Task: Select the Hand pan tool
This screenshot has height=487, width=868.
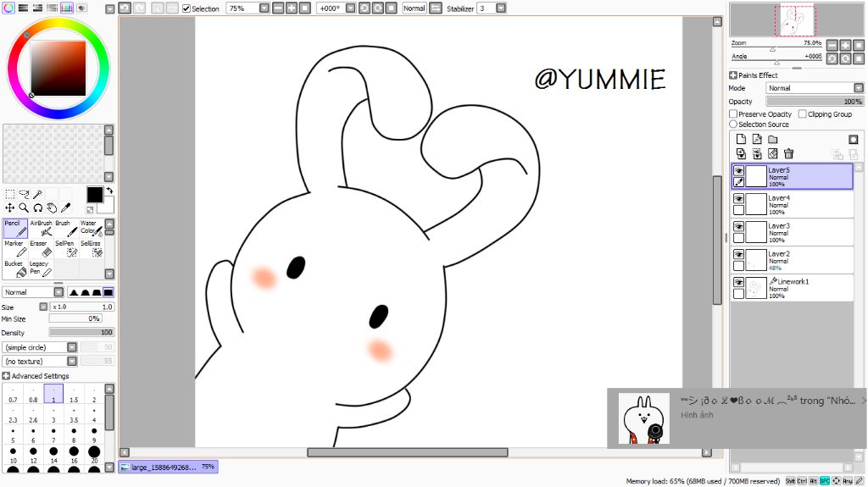Action: coord(52,208)
